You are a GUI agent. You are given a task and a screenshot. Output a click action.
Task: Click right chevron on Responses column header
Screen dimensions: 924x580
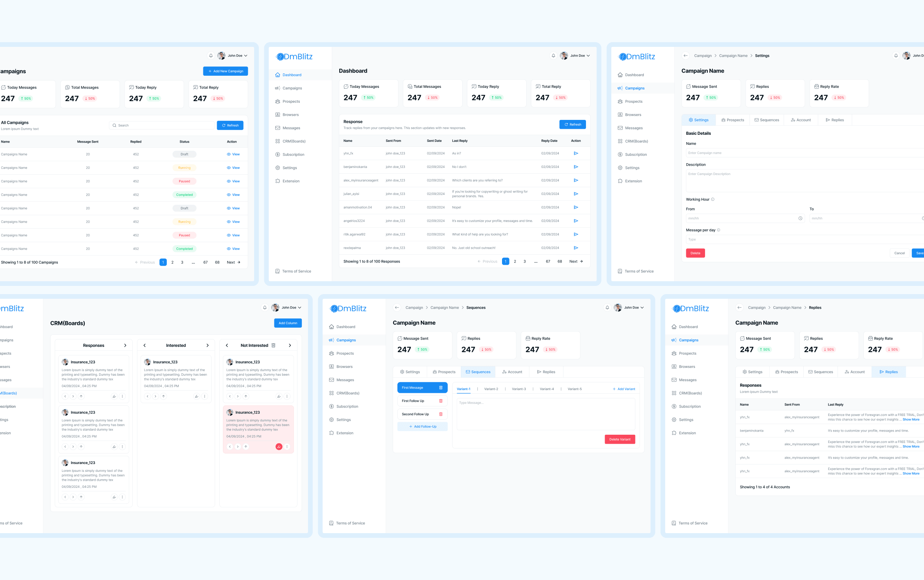125,345
